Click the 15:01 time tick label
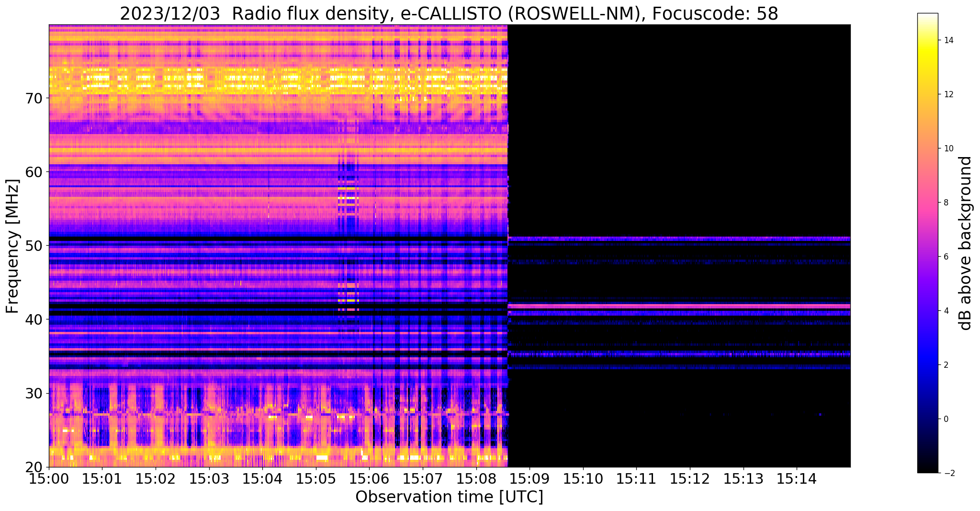This screenshot has width=980, height=511. click(102, 478)
